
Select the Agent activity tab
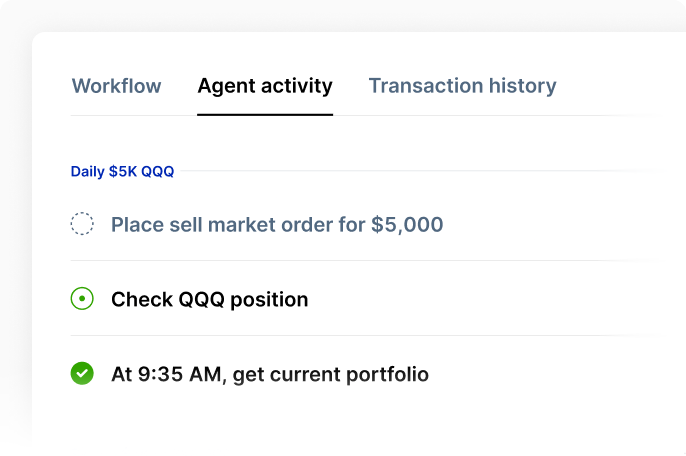[x=265, y=86]
